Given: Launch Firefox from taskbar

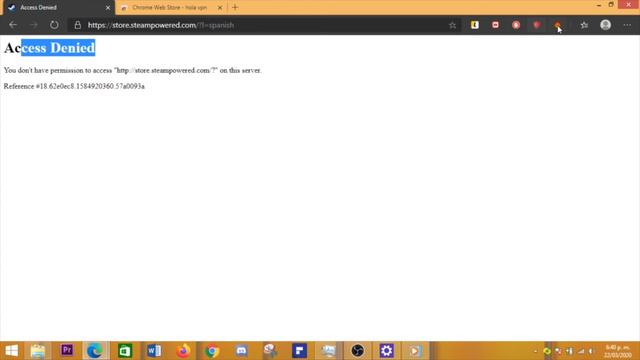Looking at the screenshot, I should 183,351.
